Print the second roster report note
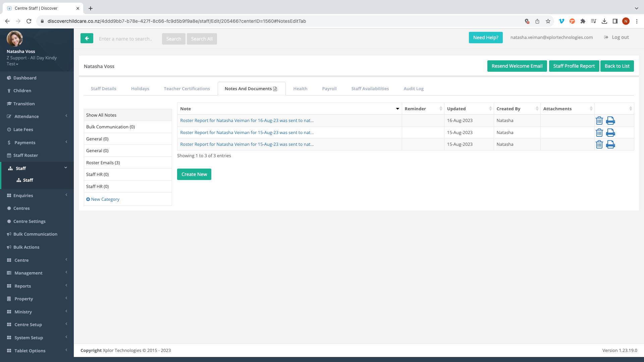Viewport: 644px width, 362px height. (610, 133)
